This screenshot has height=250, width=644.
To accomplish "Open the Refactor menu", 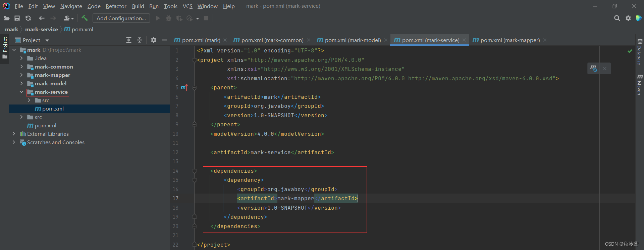I will 116,6.
